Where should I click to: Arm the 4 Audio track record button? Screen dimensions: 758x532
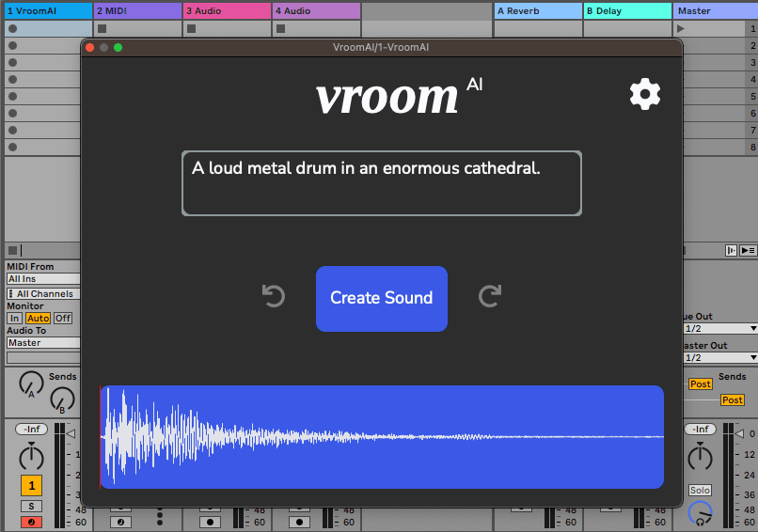click(299, 522)
